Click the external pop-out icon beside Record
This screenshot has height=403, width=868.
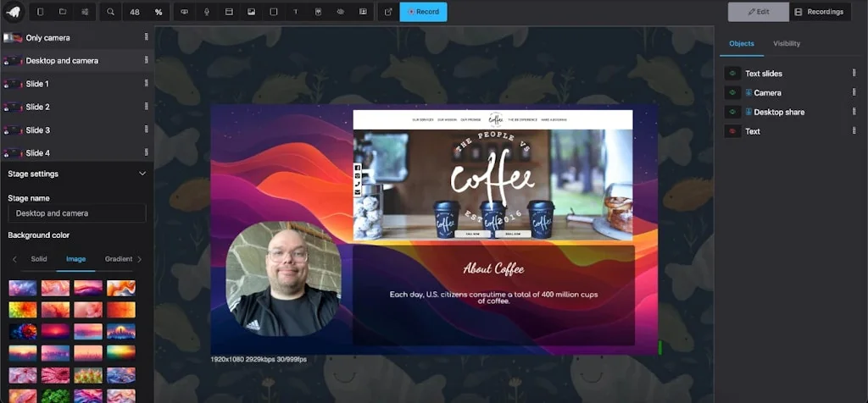(x=388, y=12)
